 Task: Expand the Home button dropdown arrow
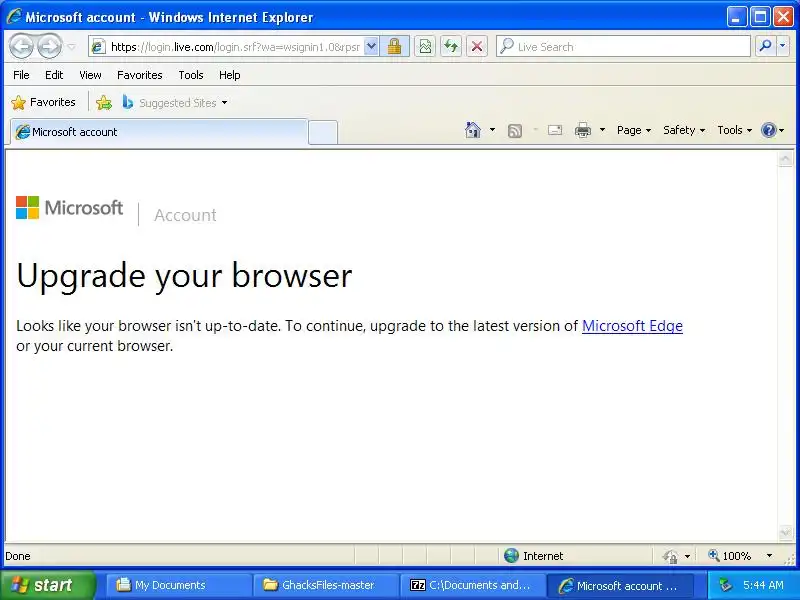[x=492, y=130]
